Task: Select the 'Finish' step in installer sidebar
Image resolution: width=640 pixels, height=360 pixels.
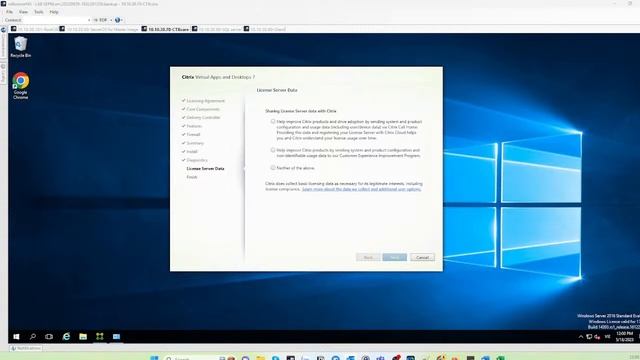Action: tap(192, 177)
